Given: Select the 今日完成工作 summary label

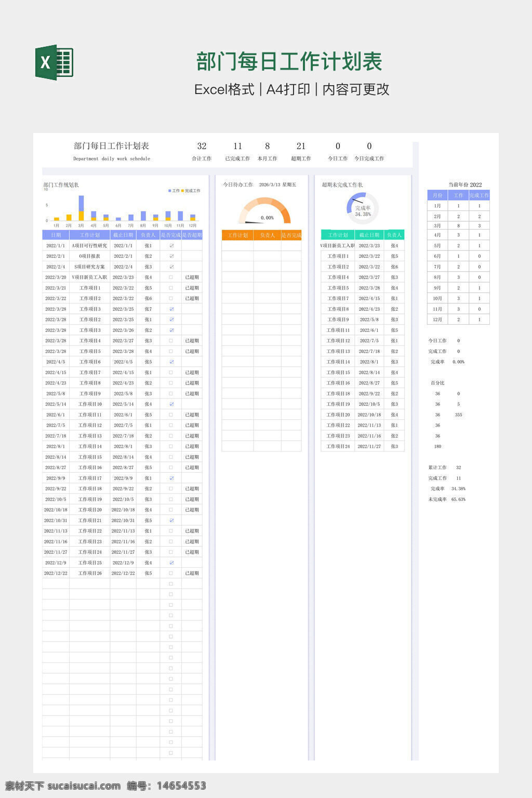Looking at the screenshot, I should [369, 158].
